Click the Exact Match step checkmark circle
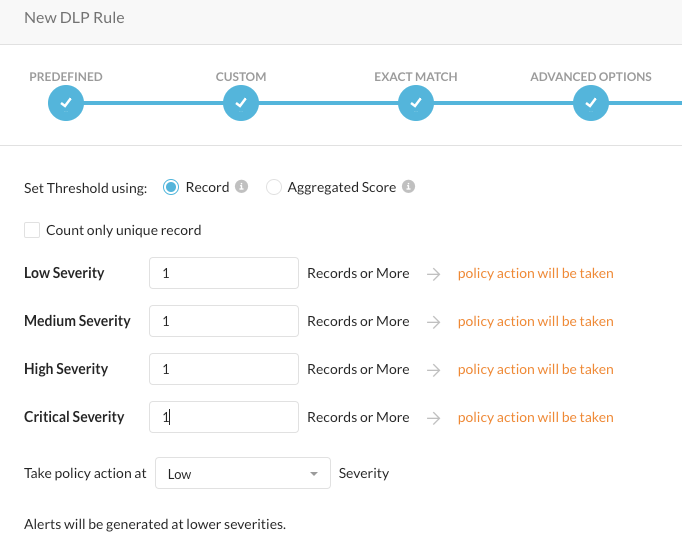Viewport: 682px width, 540px height. pyautogui.click(x=416, y=103)
